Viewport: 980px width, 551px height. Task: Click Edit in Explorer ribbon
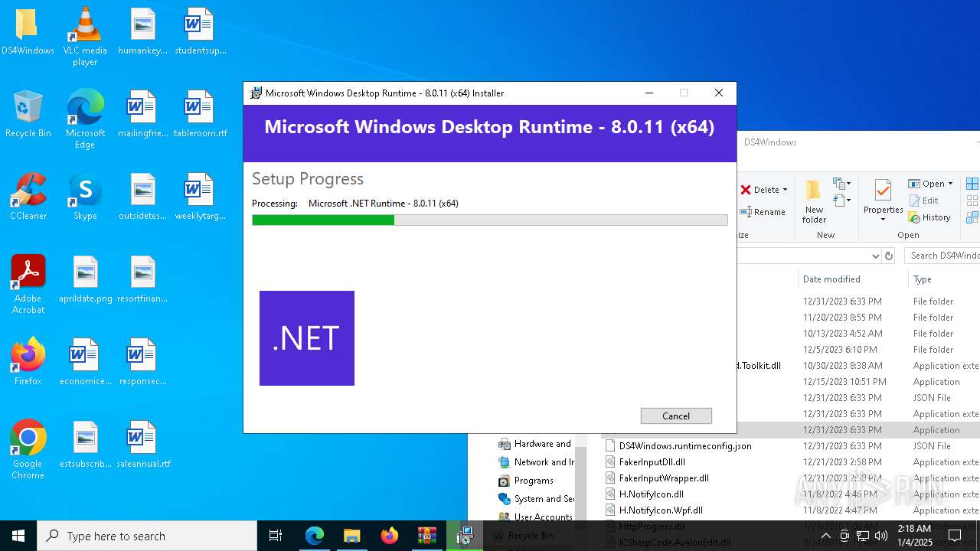(x=923, y=201)
